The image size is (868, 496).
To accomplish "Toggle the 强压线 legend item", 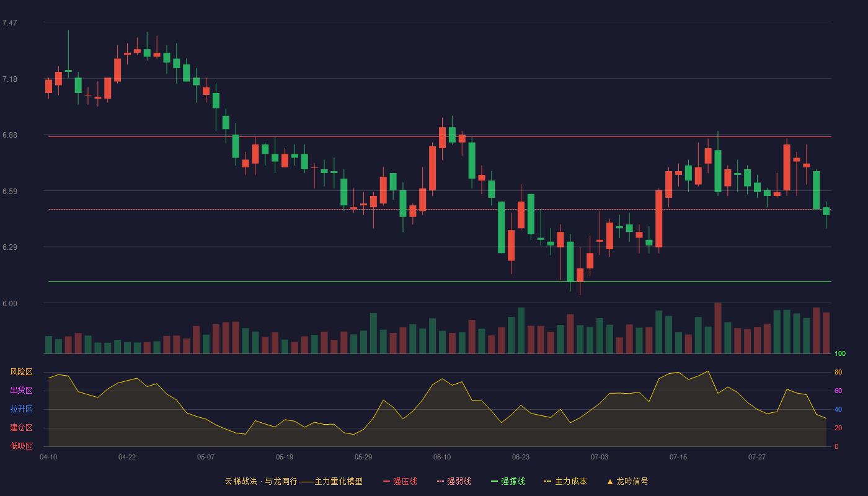I will click(x=400, y=481).
